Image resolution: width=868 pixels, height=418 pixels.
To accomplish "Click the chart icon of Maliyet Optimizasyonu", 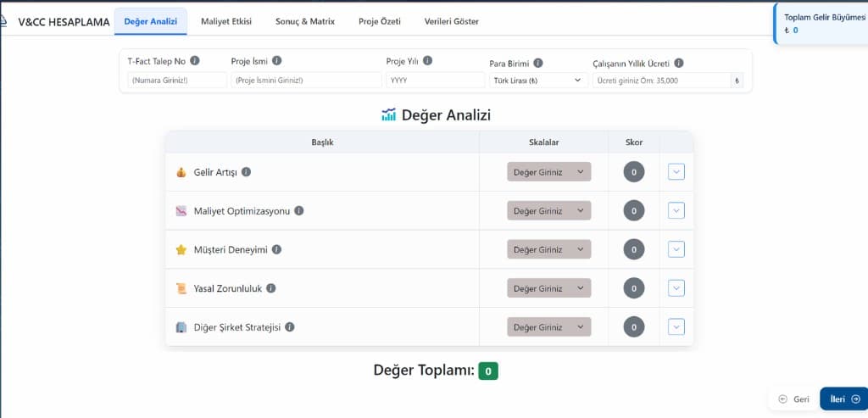I will [x=181, y=211].
